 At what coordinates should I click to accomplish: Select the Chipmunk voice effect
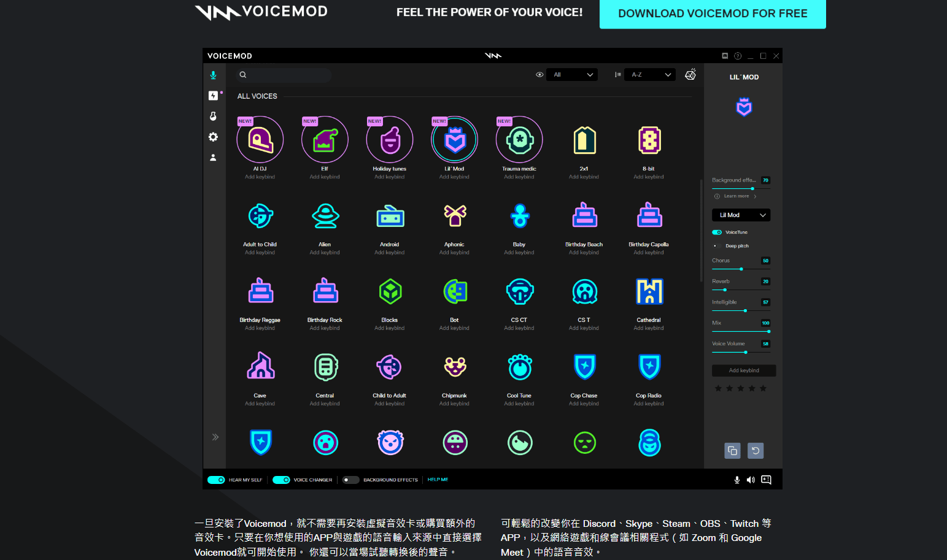[x=454, y=367]
